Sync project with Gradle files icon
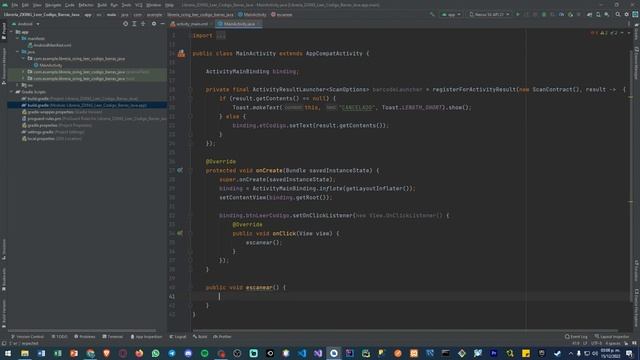640x360 pixels. (x=589, y=14)
